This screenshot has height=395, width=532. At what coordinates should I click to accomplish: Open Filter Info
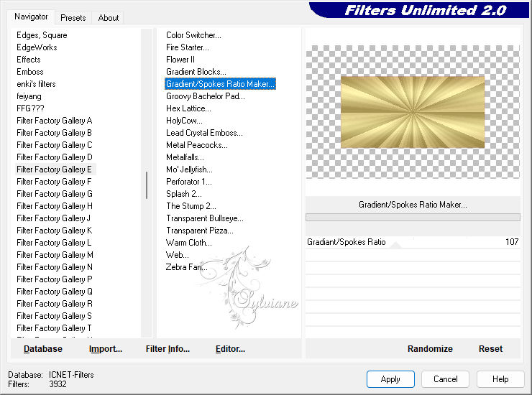click(168, 349)
